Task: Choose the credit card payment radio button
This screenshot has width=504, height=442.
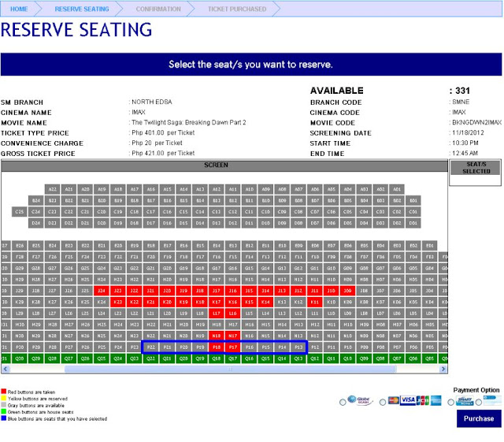Action: 383,402
